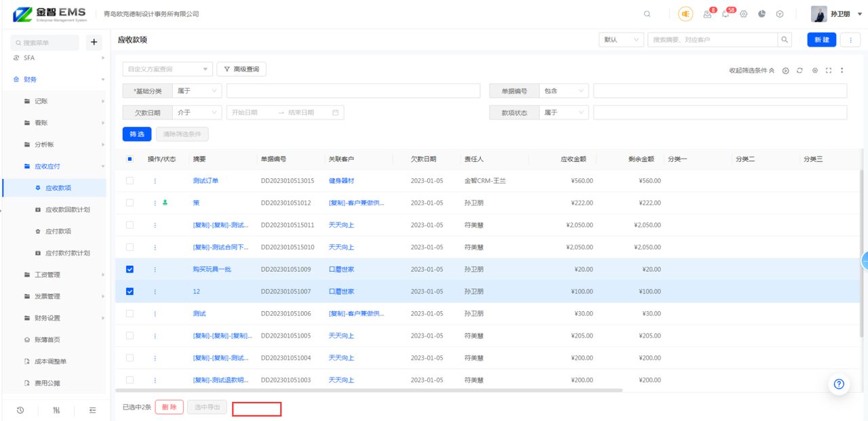
Task: Open 欠款日期 operator dropdown 介于
Action: pos(197,113)
